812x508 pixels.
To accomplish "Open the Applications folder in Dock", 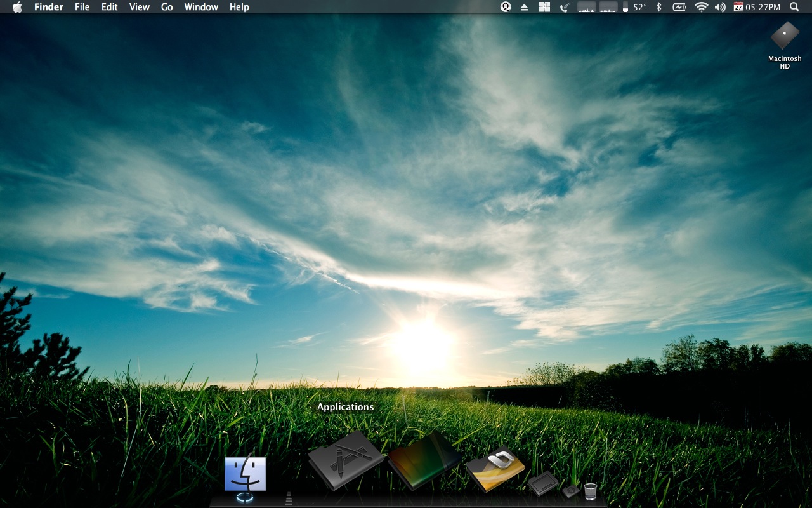I will (346, 460).
